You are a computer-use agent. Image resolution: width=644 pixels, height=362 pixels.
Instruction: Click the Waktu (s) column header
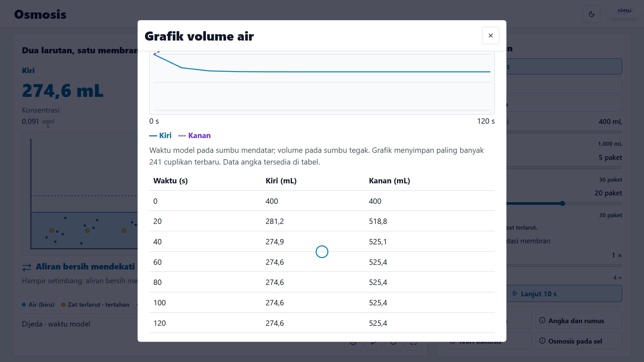click(x=170, y=181)
